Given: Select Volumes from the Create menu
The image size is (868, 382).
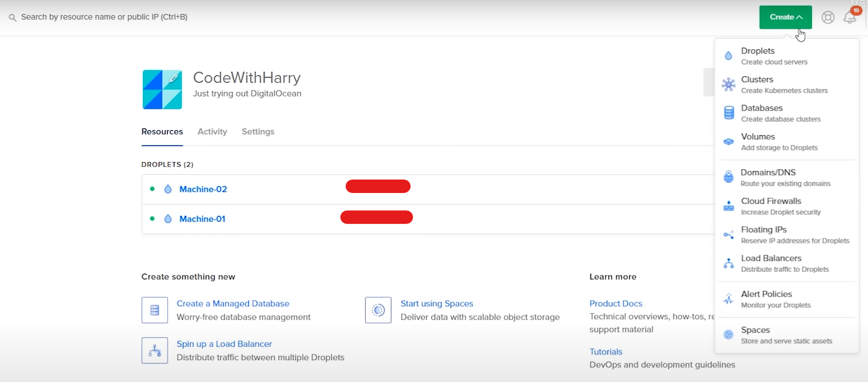Looking at the screenshot, I should point(787,142).
